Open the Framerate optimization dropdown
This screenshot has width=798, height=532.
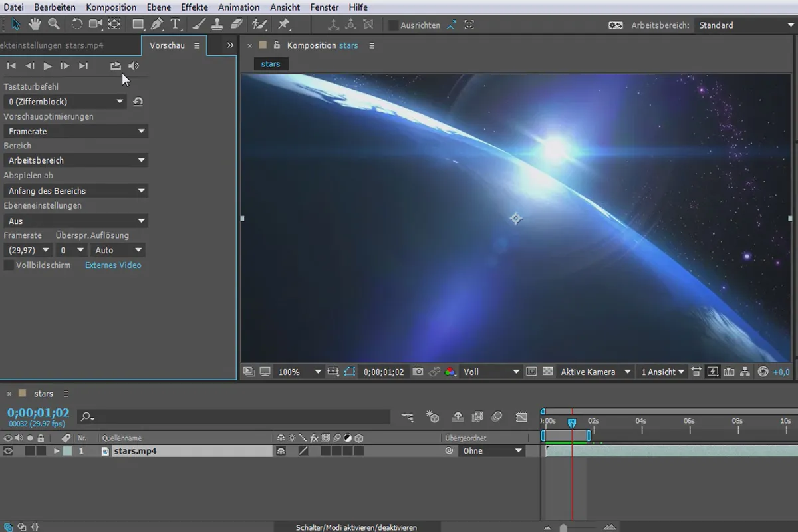(76, 131)
